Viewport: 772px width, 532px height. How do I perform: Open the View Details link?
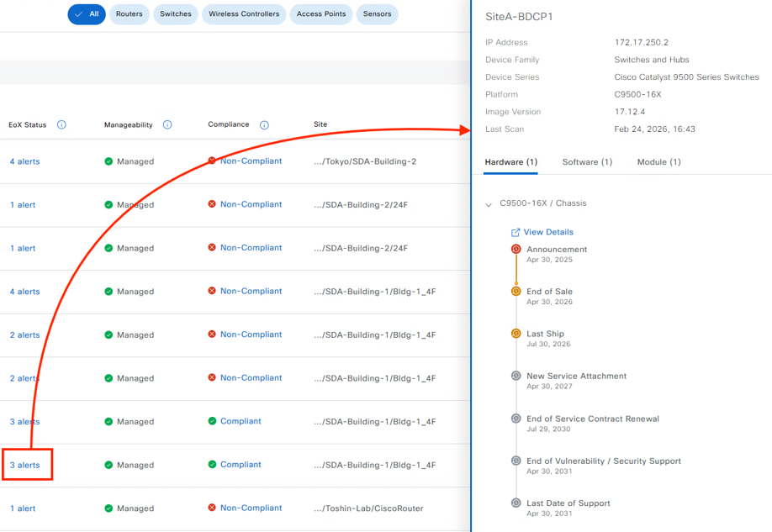click(x=547, y=232)
